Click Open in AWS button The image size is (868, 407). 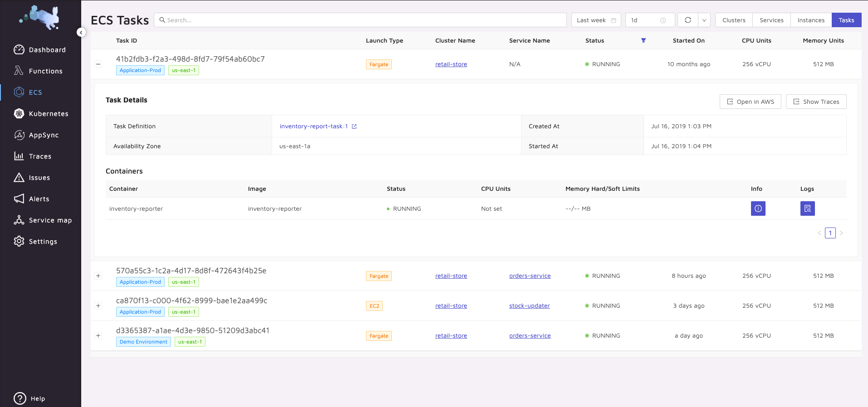tap(750, 102)
